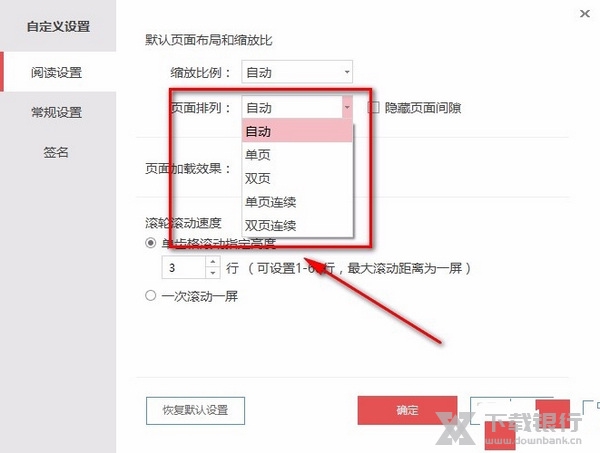600x453 pixels.
Task: Open the 签名 settings tab
Action: point(58,152)
